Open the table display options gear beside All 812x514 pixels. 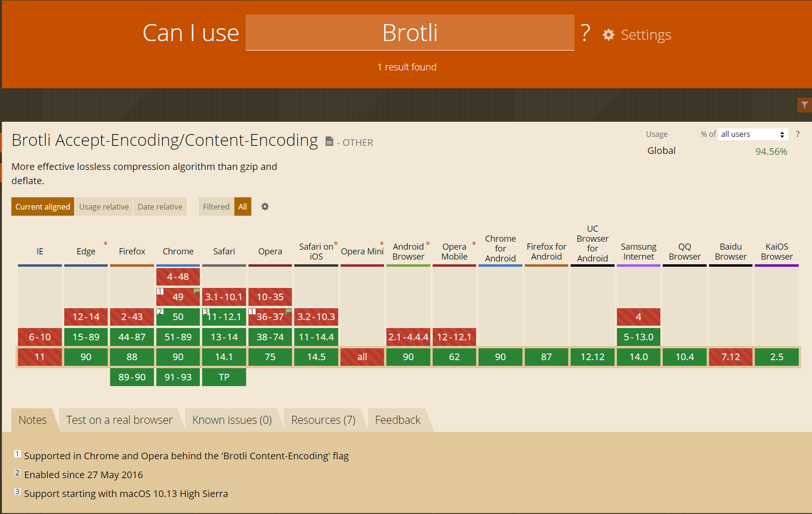[265, 206]
